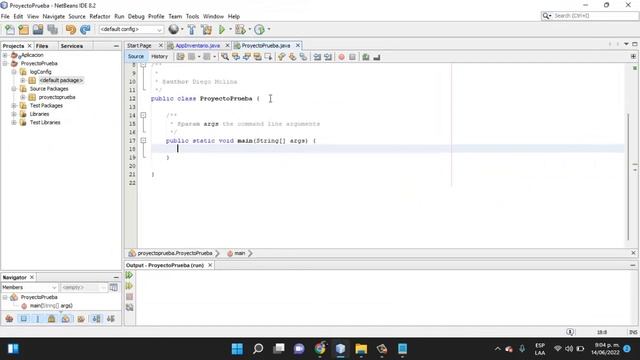Click editor vertical scrollbar
This screenshot has height=360, width=640.
tap(628, 176)
